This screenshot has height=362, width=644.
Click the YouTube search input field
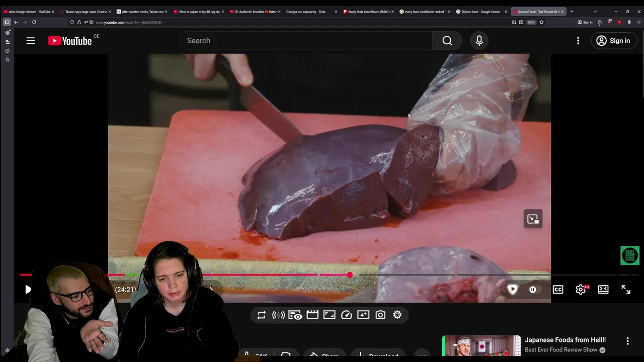306,41
